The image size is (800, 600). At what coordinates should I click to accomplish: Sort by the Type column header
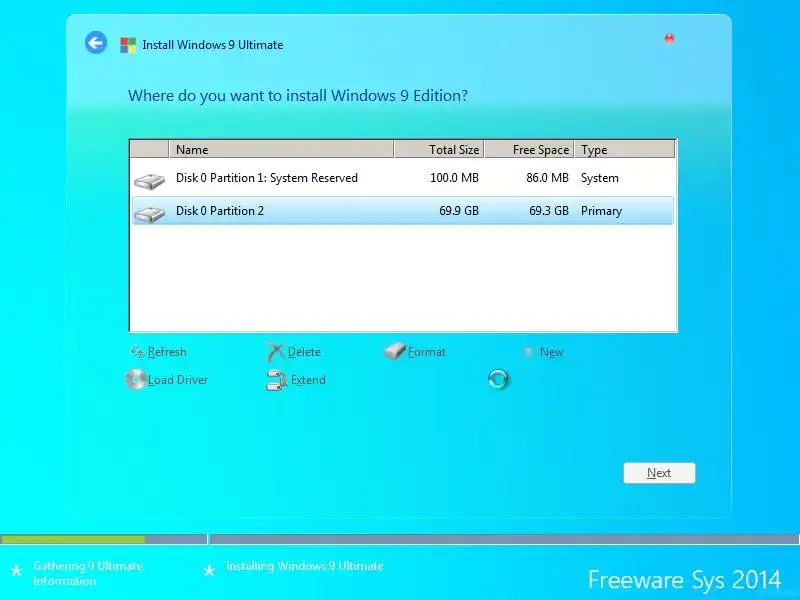point(625,149)
